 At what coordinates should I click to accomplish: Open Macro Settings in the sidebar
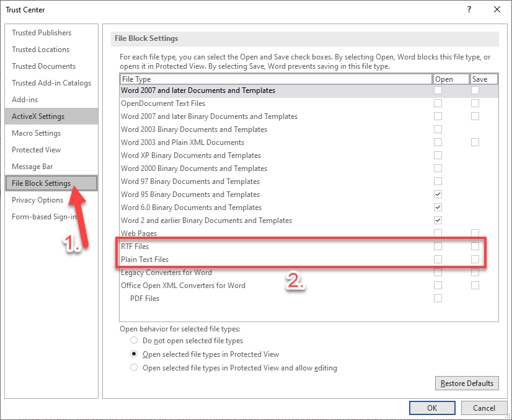coord(35,133)
